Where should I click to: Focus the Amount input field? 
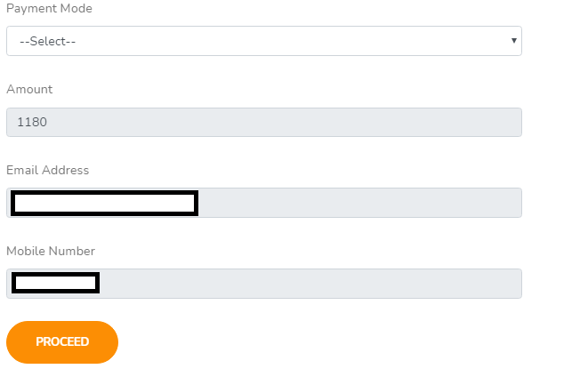(263, 123)
